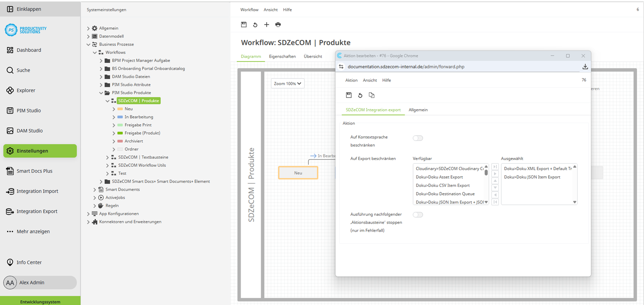This screenshot has width=644, height=305.
Task: Toggle 'Auf Kontextsprache beschränken' switch
Action: (417, 138)
